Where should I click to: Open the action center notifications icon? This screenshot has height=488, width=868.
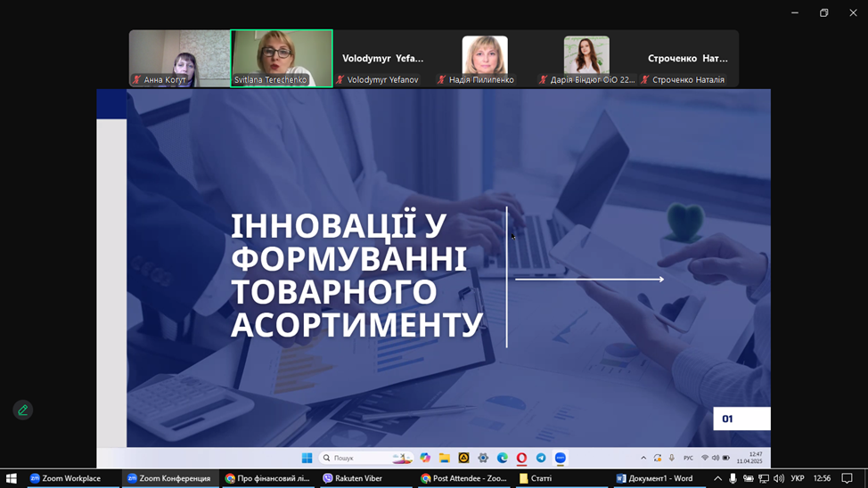tap(847, 478)
